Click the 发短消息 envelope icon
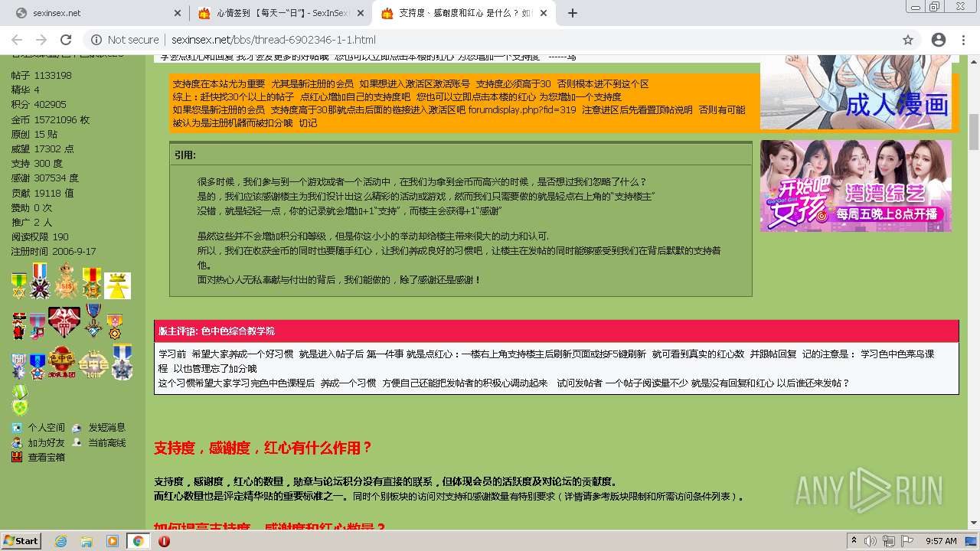Screen dimensions: 980x551 (x=77, y=428)
